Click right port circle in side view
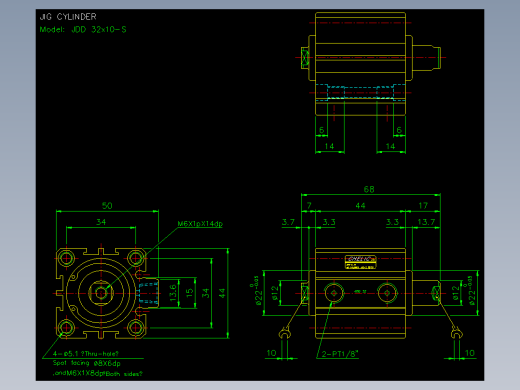Screen dimensions: 520x390 click(387, 293)
